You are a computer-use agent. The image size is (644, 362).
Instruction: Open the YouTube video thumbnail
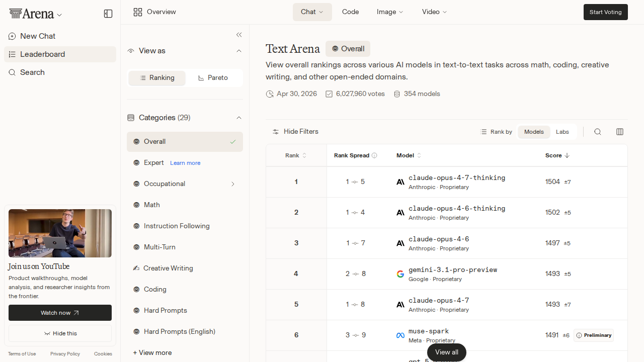pyautogui.click(x=60, y=233)
